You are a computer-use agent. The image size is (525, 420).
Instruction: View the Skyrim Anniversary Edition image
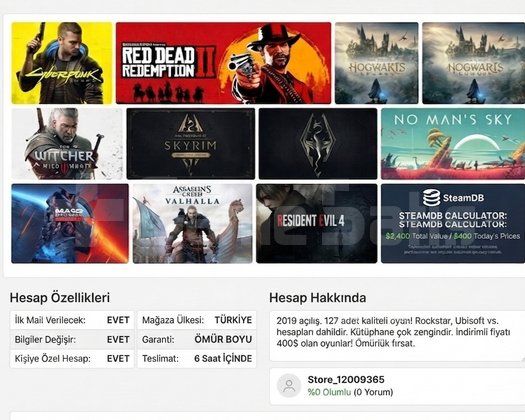(191, 144)
